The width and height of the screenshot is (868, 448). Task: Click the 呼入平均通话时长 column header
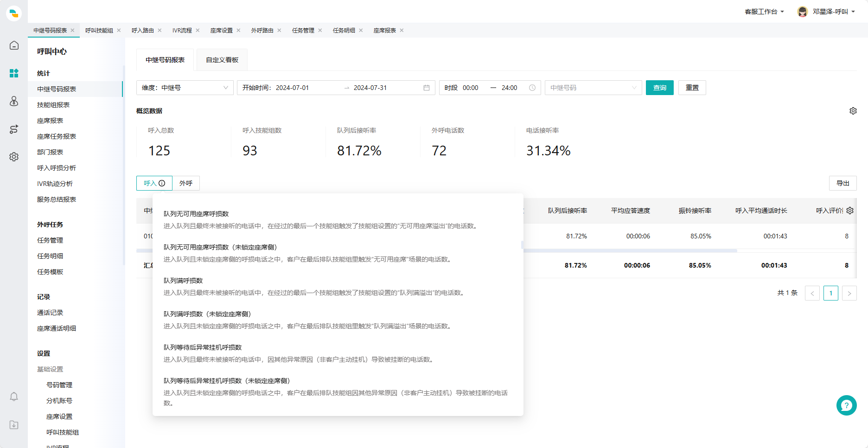pyautogui.click(x=761, y=211)
